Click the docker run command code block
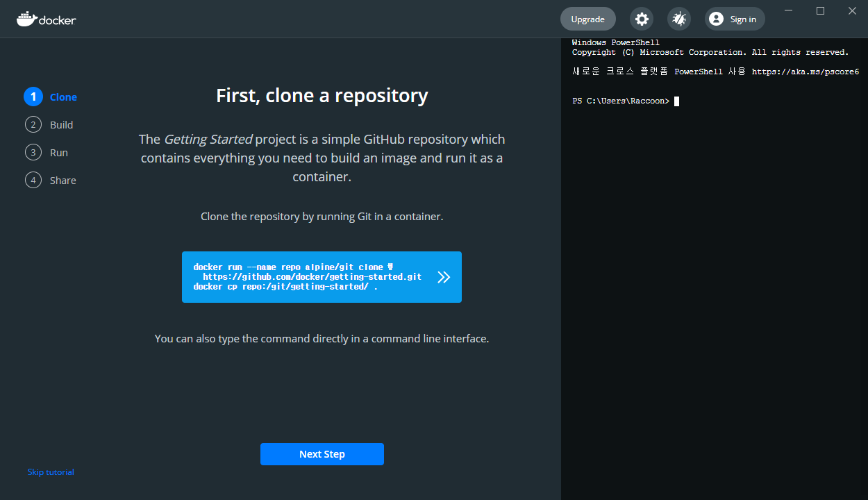Screen dimensions: 868x500 pyautogui.click(x=322, y=277)
